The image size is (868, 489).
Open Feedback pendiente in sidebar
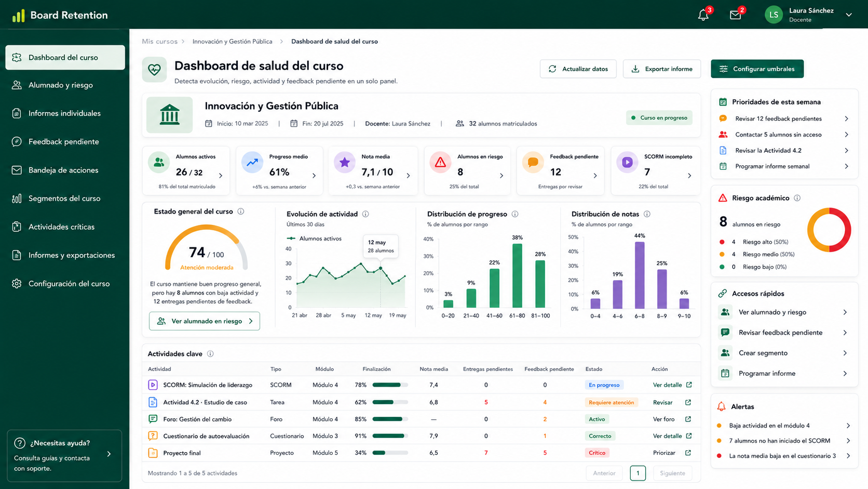[x=65, y=142]
